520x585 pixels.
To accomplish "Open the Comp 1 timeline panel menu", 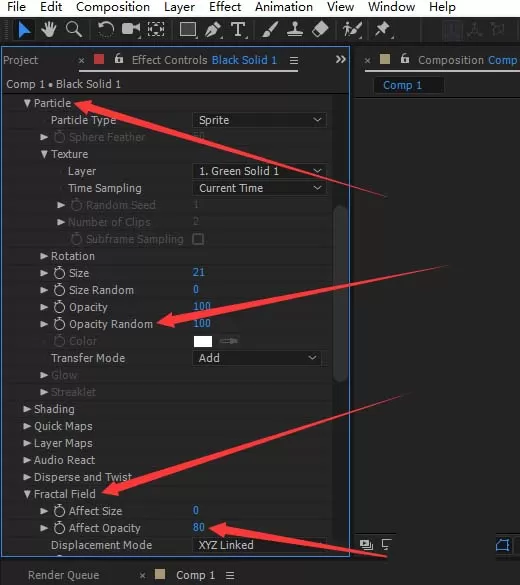I will [230, 575].
